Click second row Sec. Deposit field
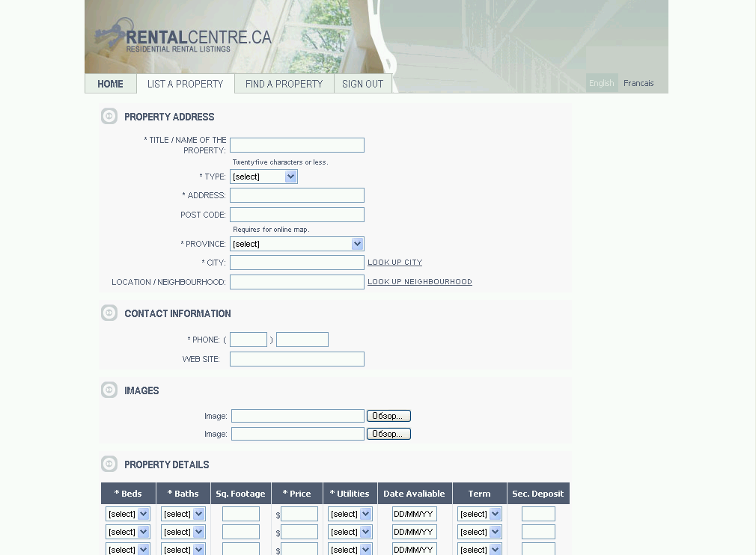Screen dimensions: 756x555 pos(538,531)
